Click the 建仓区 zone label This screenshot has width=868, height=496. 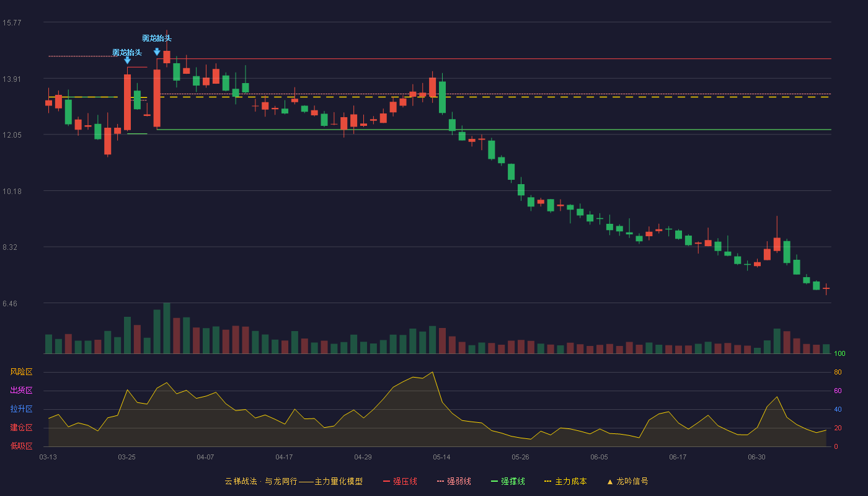pyautogui.click(x=21, y=428)
